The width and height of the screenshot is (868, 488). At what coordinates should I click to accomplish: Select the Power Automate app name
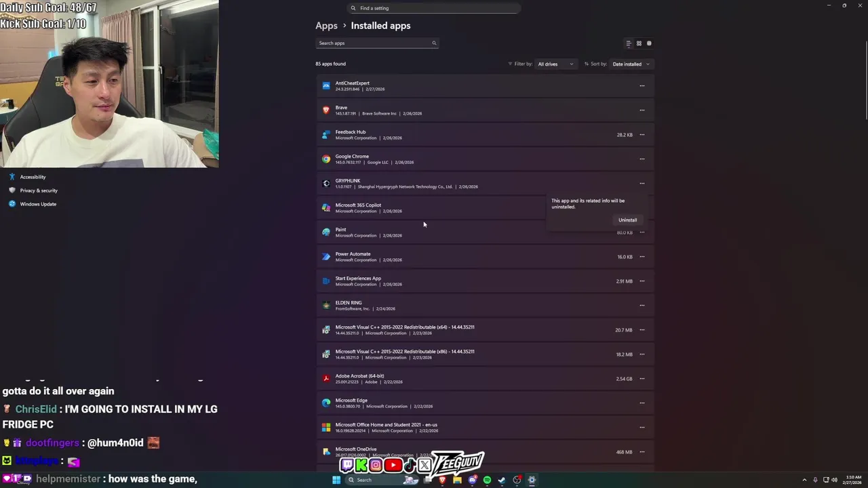click(353, 254)
